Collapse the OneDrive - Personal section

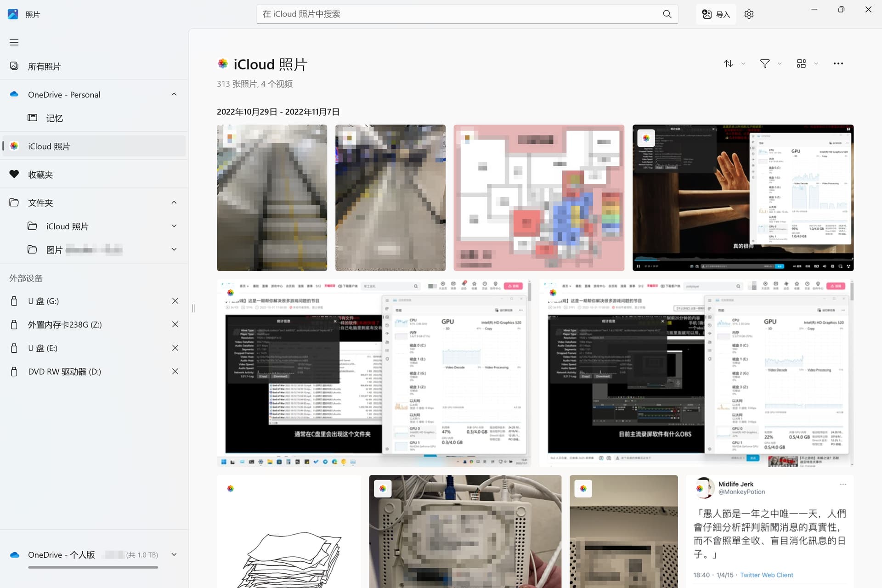point(174,95)
